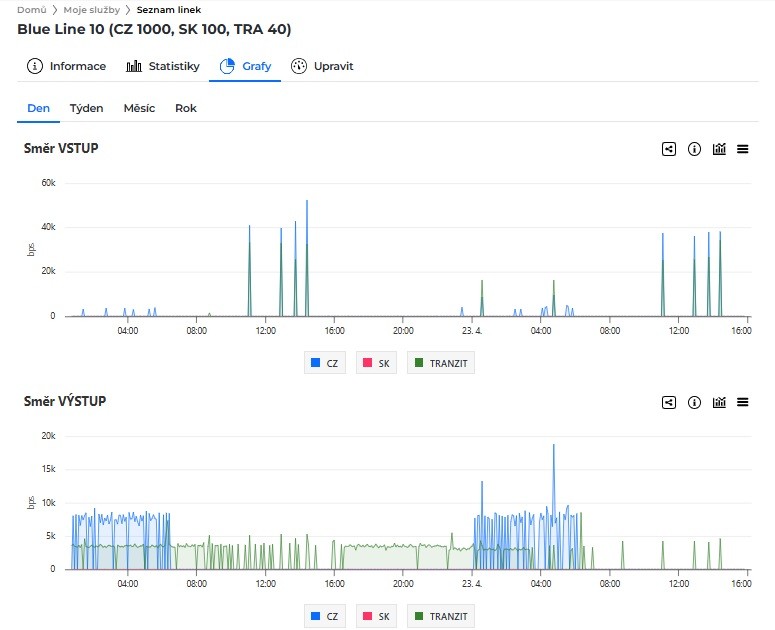Click the red SK swatch in VÝSTUP legend
775x630 pixels.
point(367,616)
